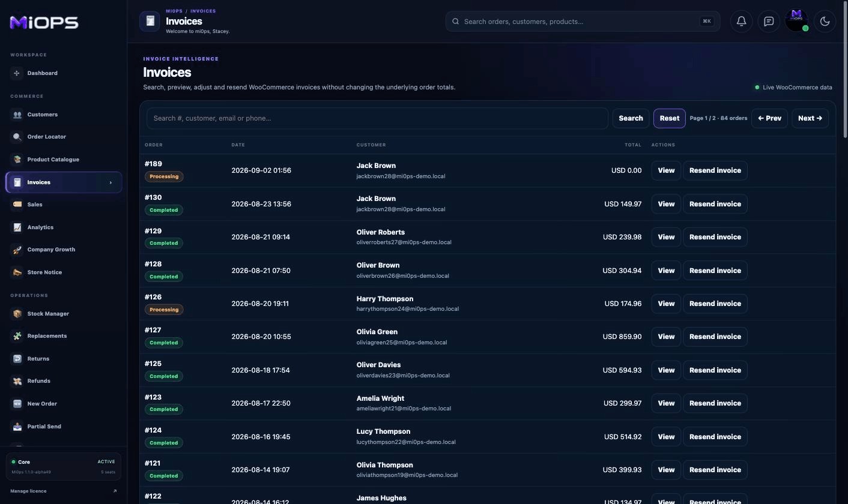
Task: Click the Company Growth rocket icon
Action: coord(17,250)
